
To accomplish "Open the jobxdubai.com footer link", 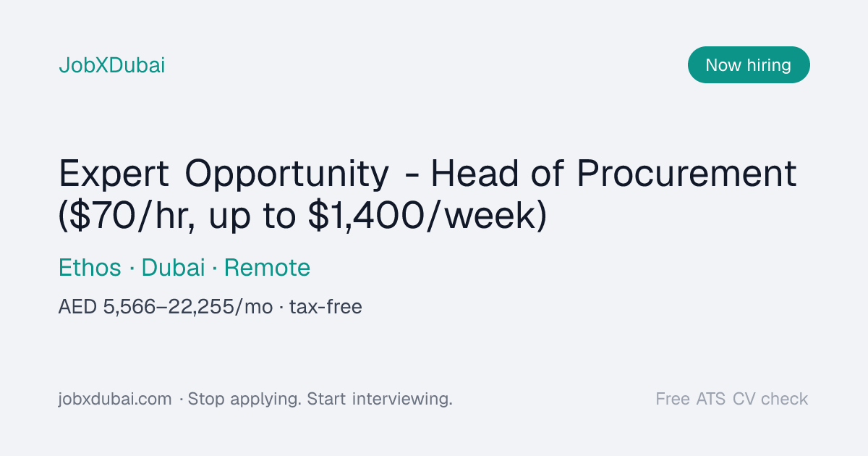I will 115,399.
